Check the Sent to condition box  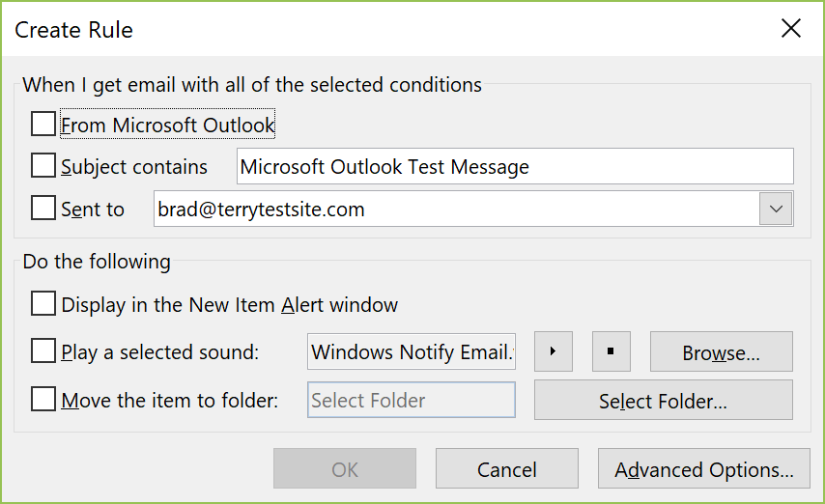(43, 208)
